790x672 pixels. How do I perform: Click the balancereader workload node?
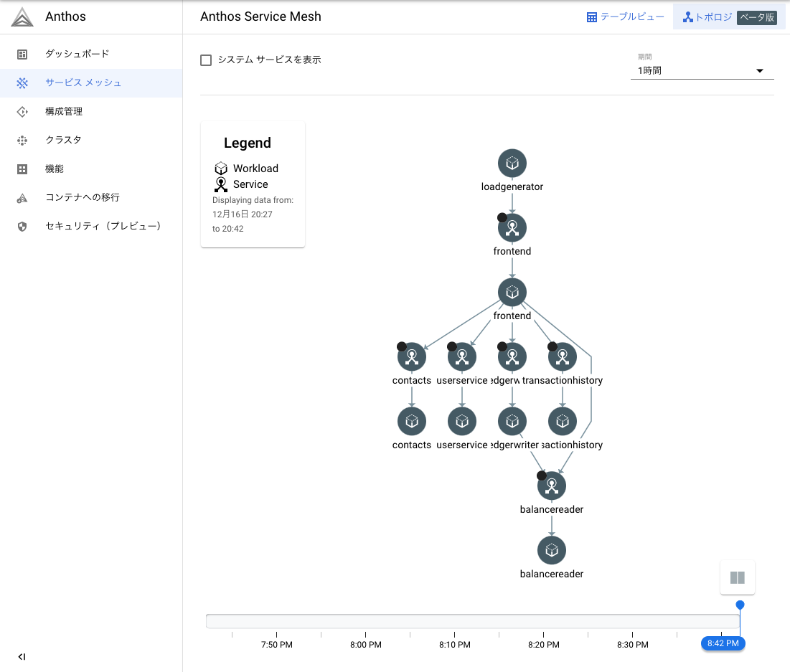(552, 550)
